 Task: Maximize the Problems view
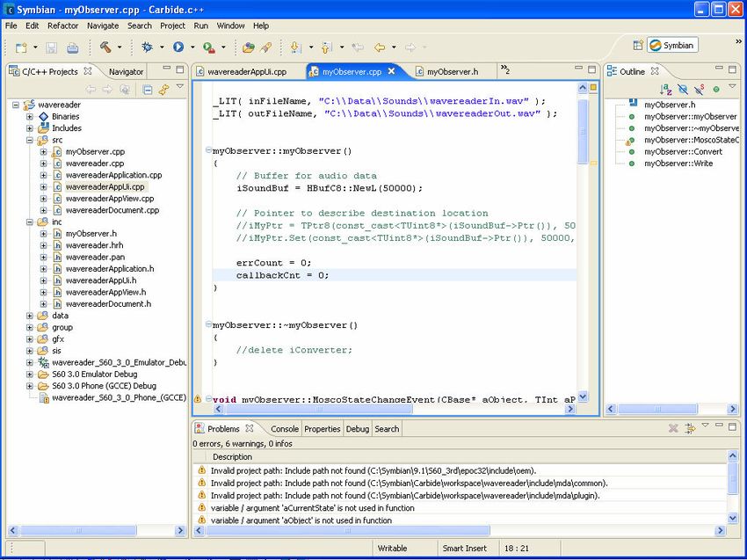click(733, 426)
